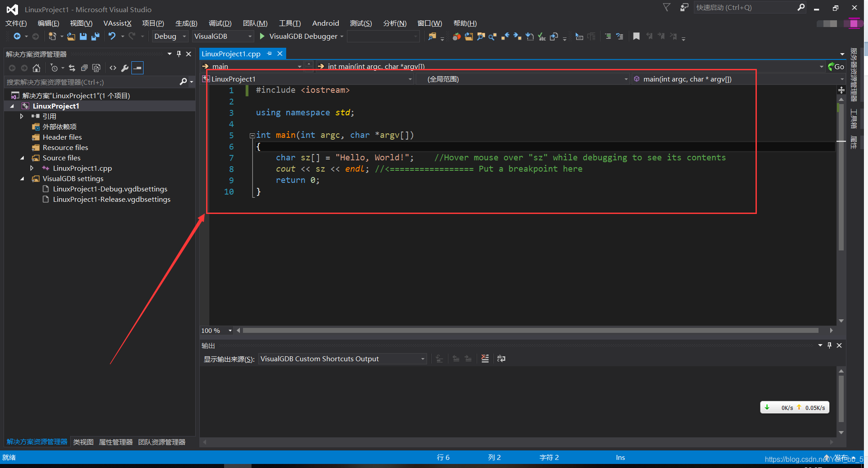The width and height of the screenshot is (868, 468).
Task: Open the 调试(D) menu
Action: (x=220, y=23)
